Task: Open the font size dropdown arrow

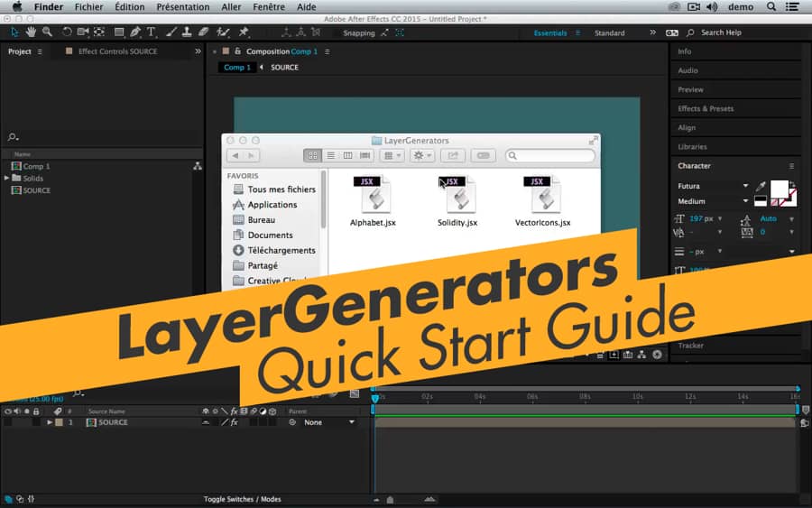Action: point(720,218)
